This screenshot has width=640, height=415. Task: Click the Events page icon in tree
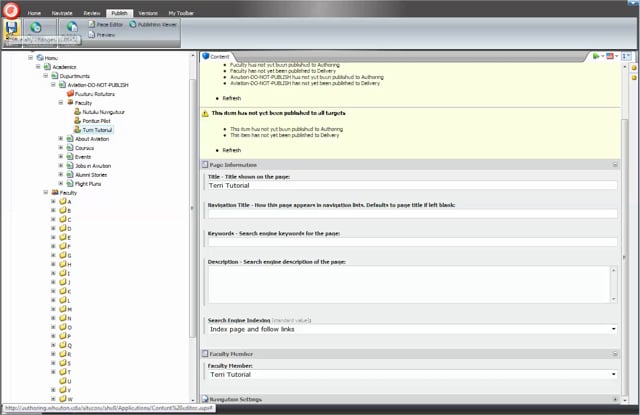pos(70,157)
